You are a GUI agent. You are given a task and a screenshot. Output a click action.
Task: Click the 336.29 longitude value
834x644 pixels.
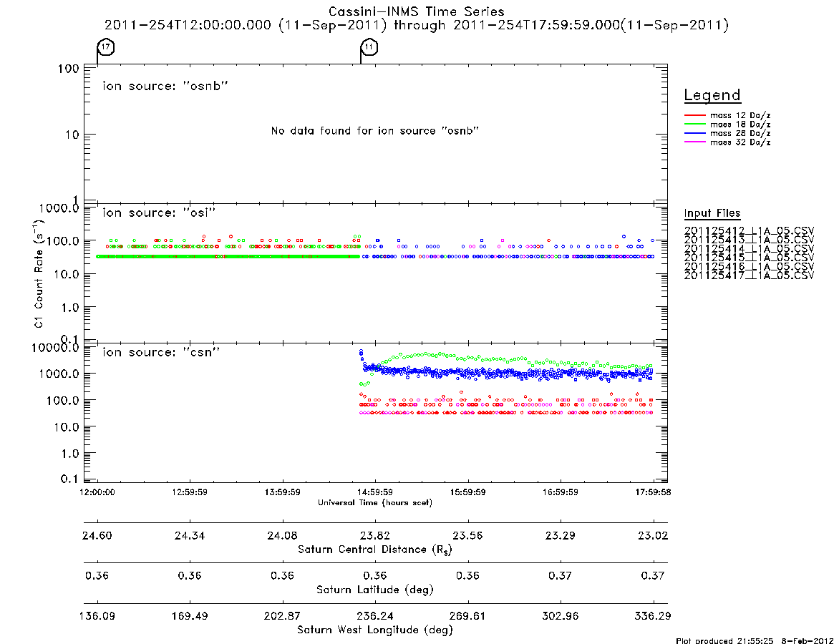(653, 616)
